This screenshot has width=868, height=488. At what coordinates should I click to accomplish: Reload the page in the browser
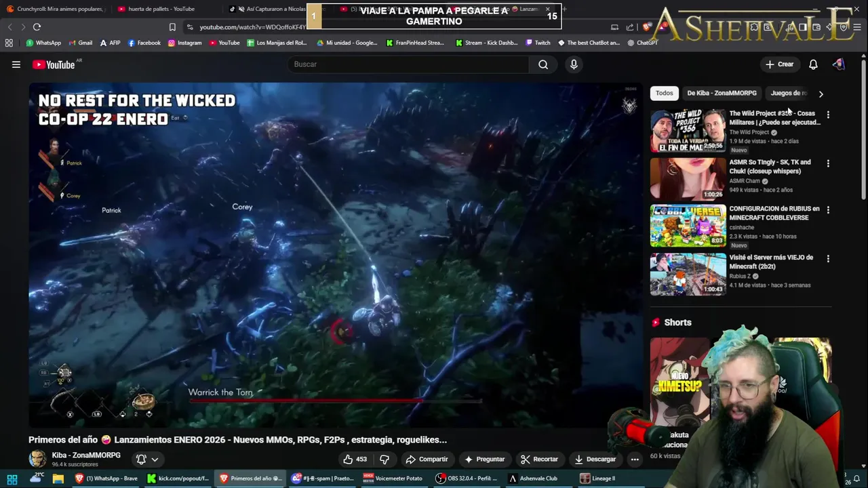[x=37, y=27]
